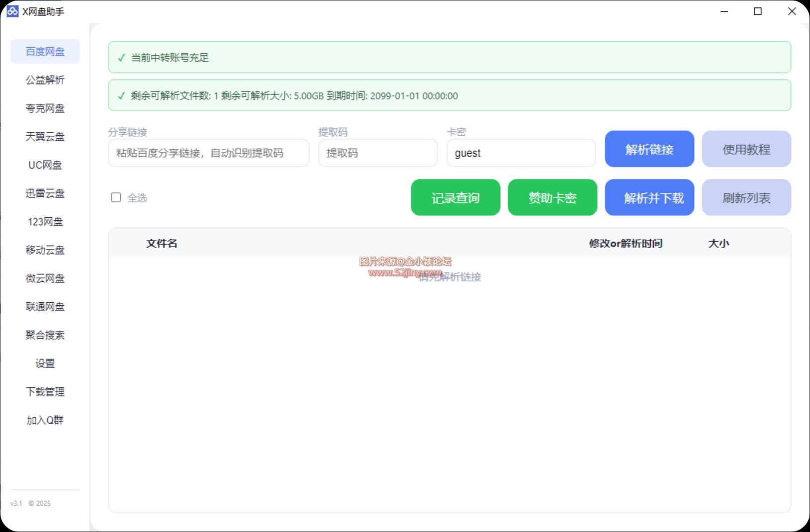Click the 分享链接 input field
This screenshot has height=532, width=810.
click(x=208, y=153)
